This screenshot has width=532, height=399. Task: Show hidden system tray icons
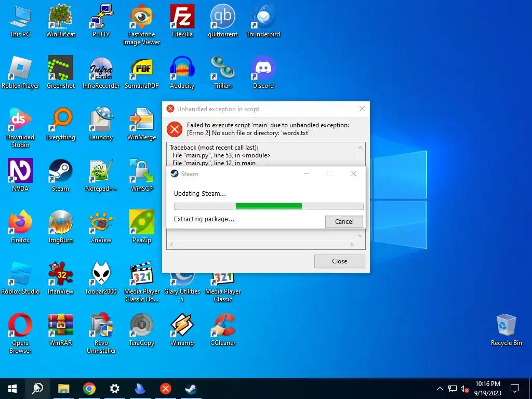tap(440, 389)
